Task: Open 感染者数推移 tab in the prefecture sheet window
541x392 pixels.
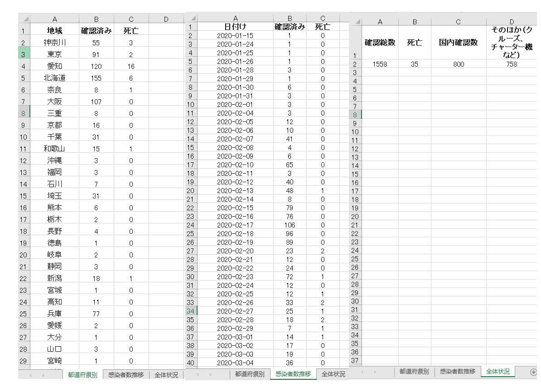Action: pos(126,375)
